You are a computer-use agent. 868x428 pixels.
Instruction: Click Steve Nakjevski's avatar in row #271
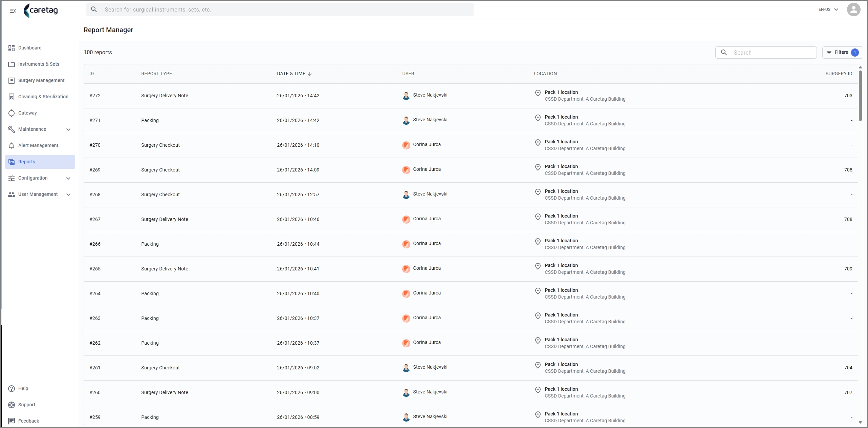tap(406, 120)
